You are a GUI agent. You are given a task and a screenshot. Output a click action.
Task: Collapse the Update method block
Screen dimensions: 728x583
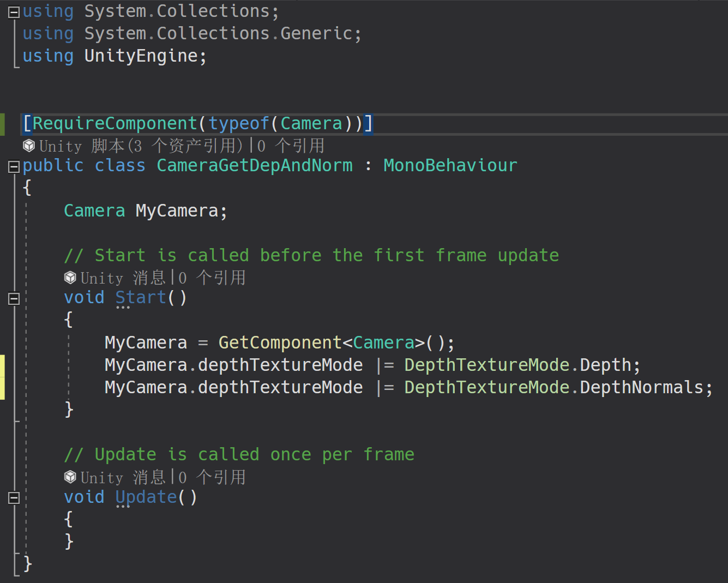[x=14, y=497]
